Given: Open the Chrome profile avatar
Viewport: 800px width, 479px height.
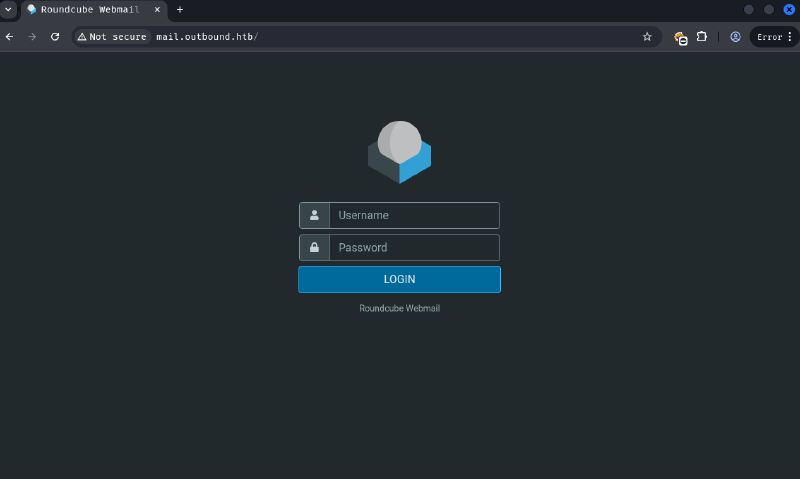Looking at the screenshot, I should click(x=735, y=37).
